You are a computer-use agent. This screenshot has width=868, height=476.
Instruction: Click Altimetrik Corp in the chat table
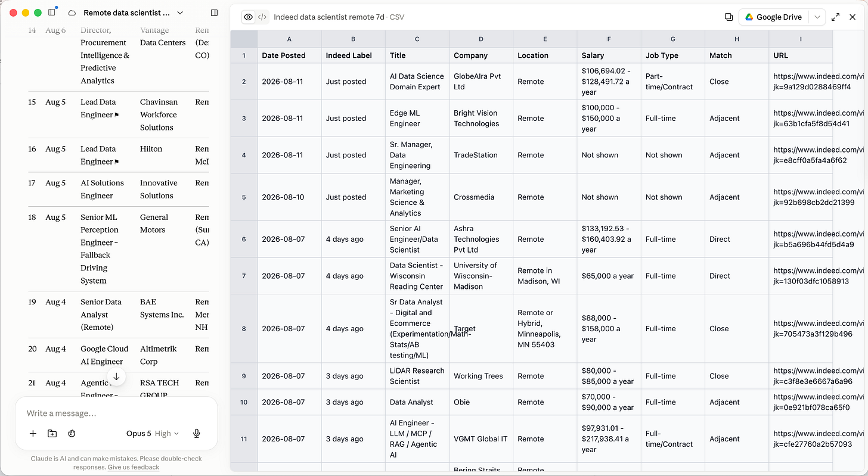click(157, 355)
